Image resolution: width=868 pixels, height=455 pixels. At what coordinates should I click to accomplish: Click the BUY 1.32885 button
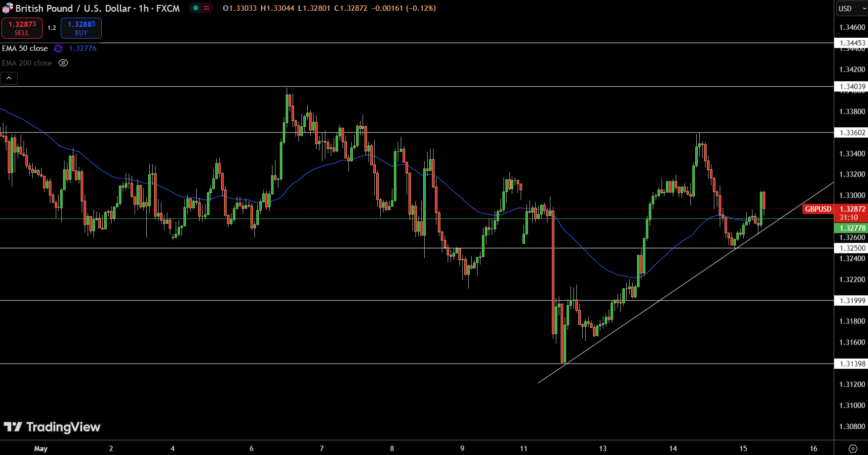pyautogui.click(x=81, y=28)
